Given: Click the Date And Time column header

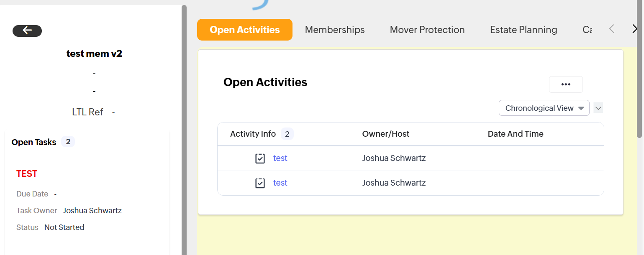Looking at the screenshot, I should coord(516,134).
